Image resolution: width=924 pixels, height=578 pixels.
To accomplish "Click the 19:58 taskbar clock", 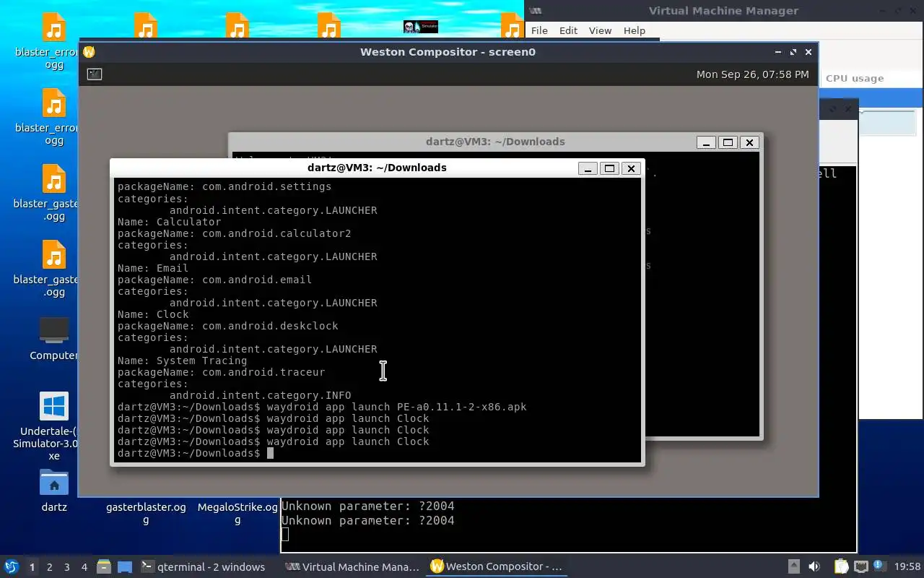I will [907, 567].
